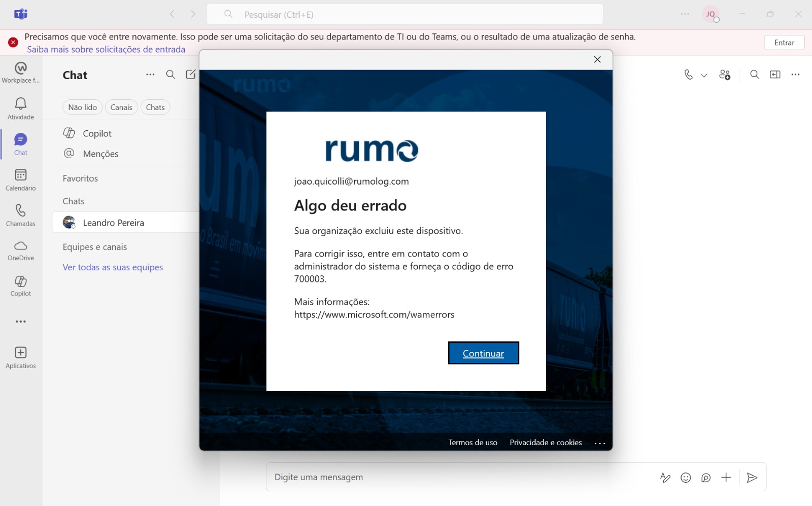
Task: Open the emoji picker
Action: (x=686, y=477)
